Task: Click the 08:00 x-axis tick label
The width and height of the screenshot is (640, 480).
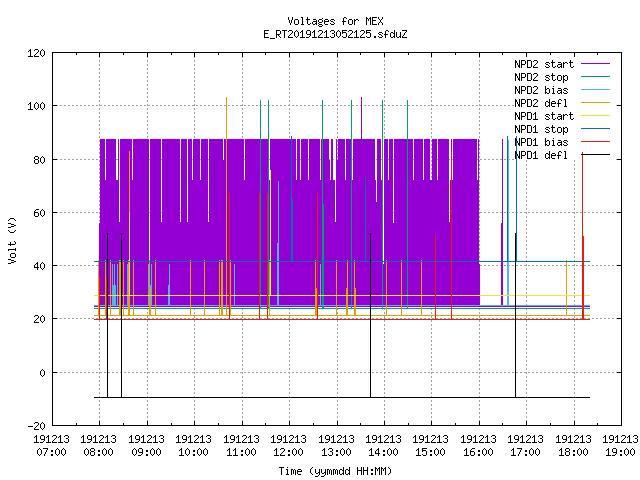Action: [x=99, y=452]
